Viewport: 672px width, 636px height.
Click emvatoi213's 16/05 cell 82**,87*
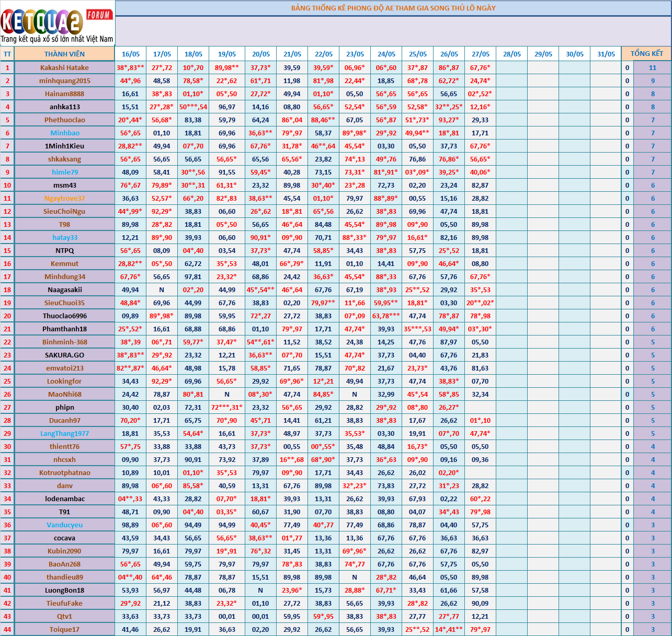pos(130,368)
